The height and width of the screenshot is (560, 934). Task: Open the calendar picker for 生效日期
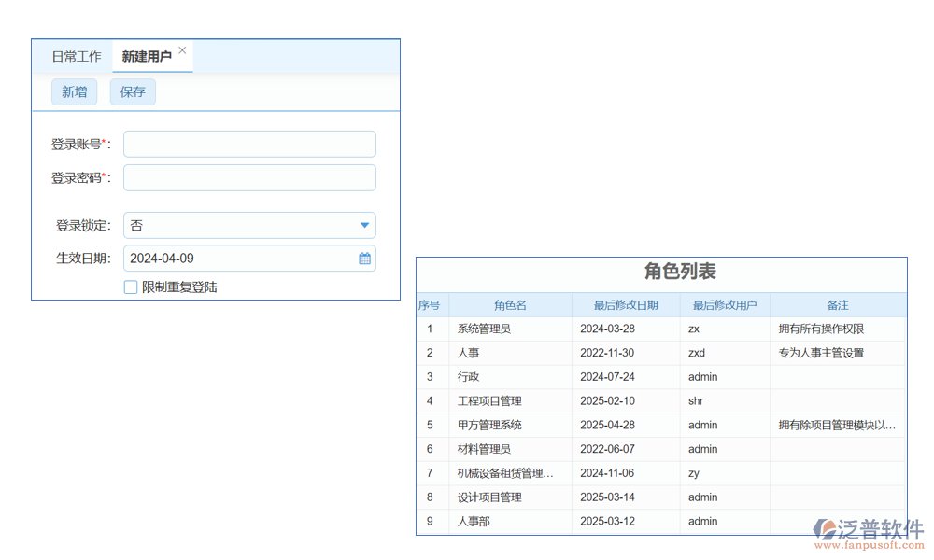[x=364, y=259]
